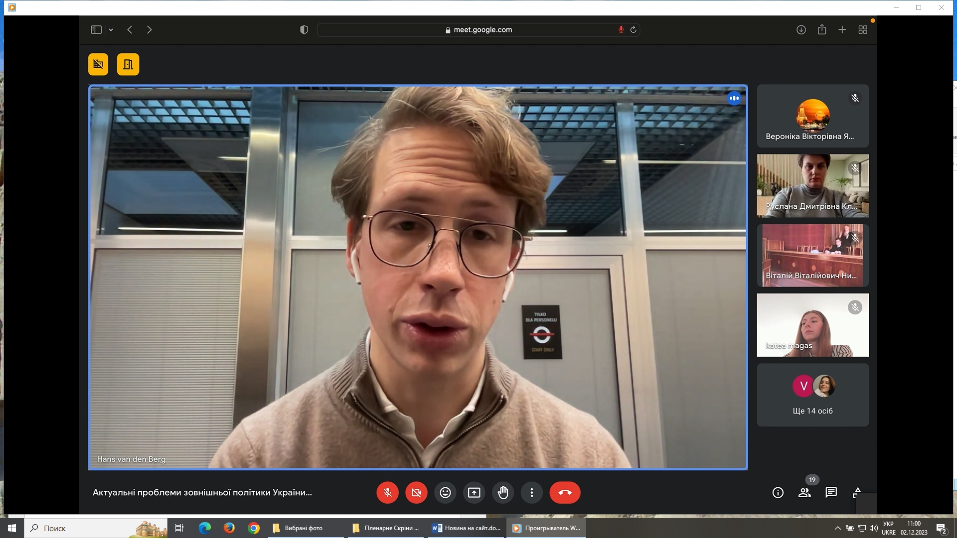Screen dimensions: 957x560
Task: Leave the call with red hangup button
Action: tap(565, 493)
